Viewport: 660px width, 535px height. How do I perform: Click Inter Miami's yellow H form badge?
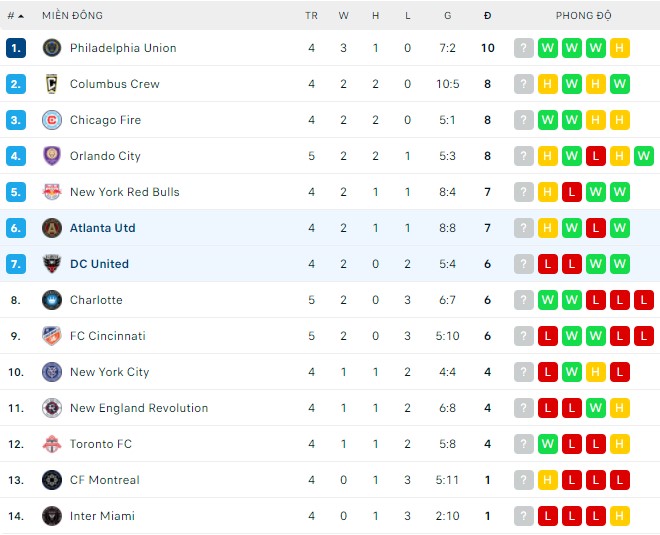[x=620, y=516]
